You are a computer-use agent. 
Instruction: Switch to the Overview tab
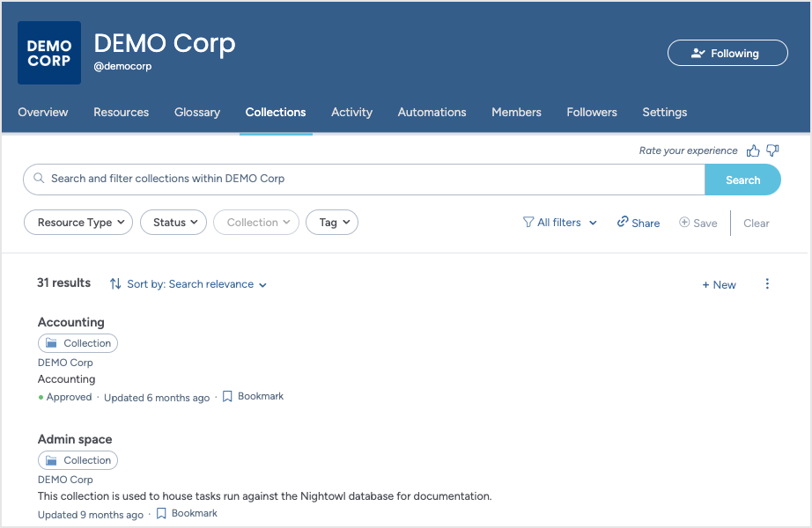43,113
